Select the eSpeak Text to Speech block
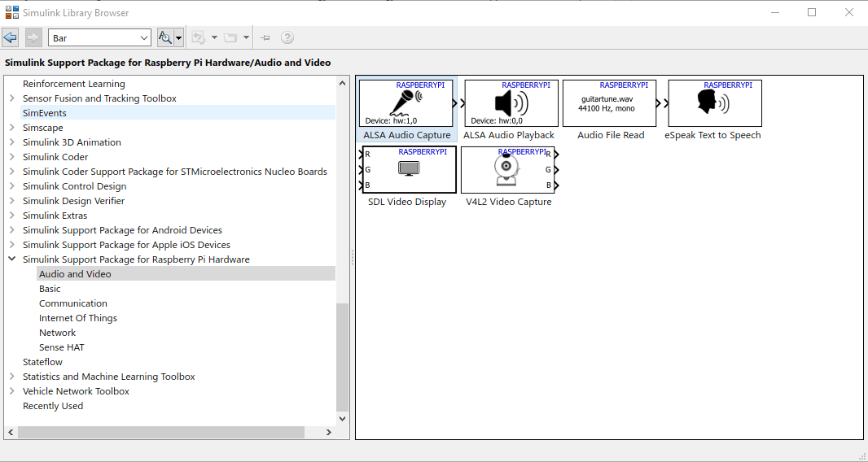This screenshot has width=868, height=462. pyautogui.click(x=714, y=103)
